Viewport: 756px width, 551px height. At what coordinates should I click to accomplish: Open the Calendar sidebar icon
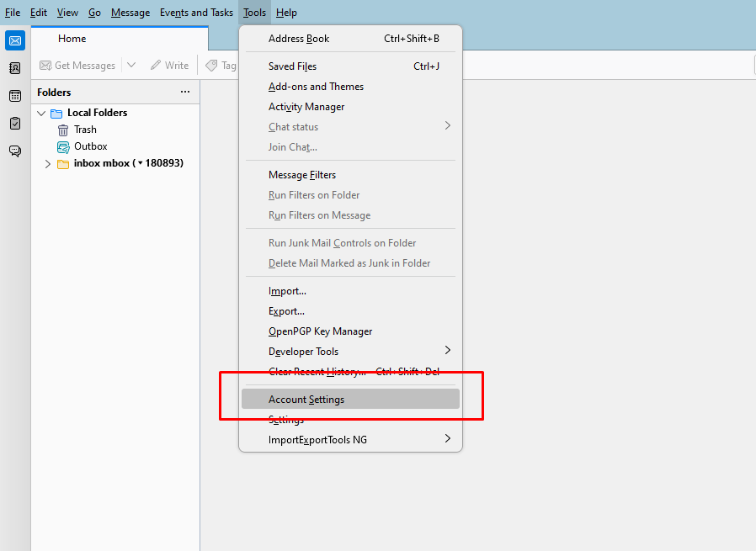(x=14, y=96)
